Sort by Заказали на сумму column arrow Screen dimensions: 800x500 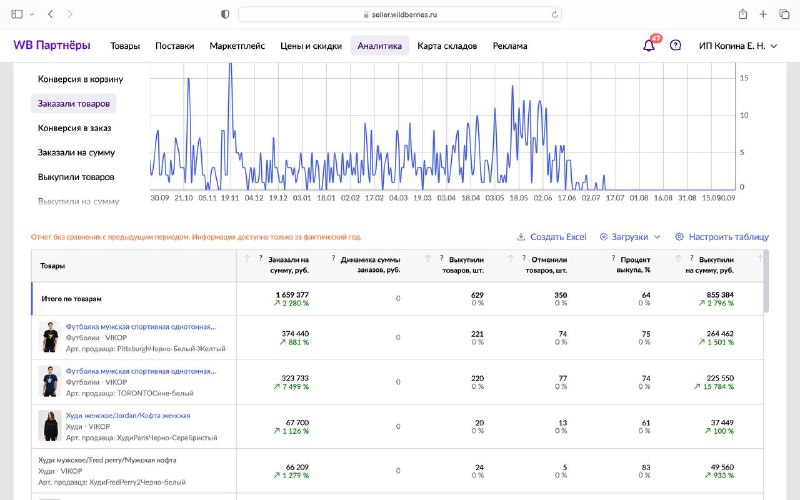point(247,259)
